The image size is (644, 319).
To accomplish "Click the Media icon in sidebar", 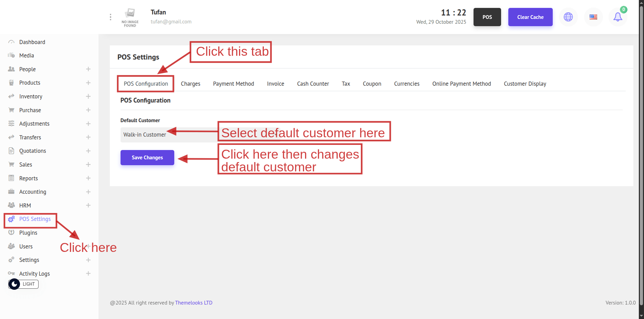I will [x=11, y=55].
